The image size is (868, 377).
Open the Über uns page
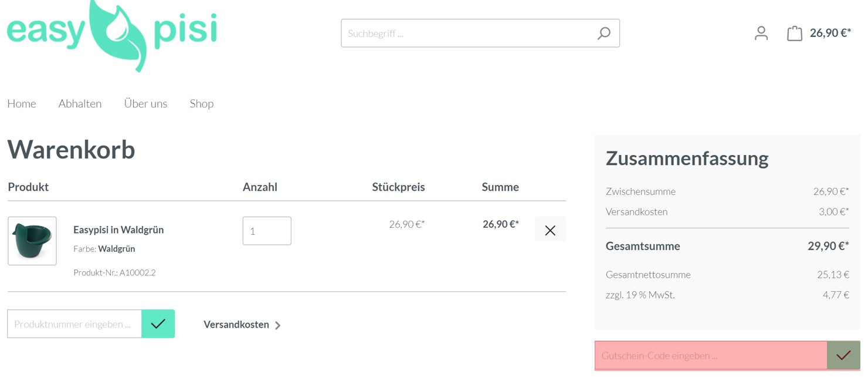click(145, 103)
